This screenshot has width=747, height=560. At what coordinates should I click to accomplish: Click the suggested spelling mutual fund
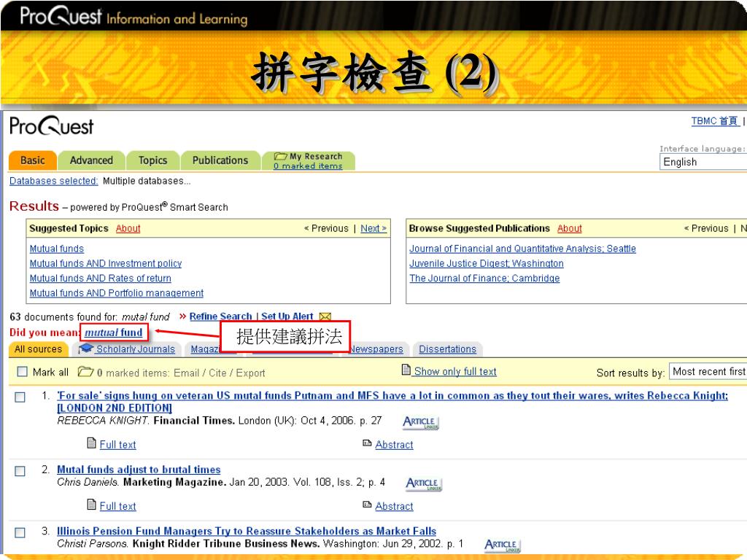[113, 332]
